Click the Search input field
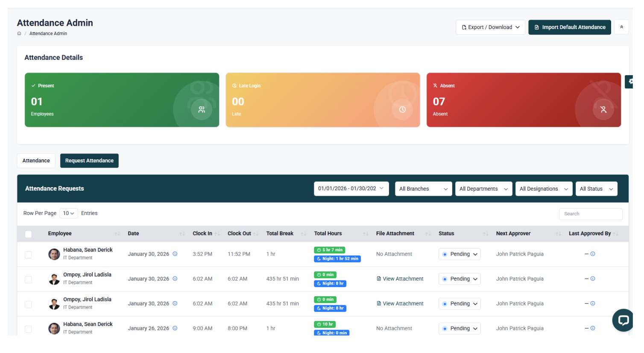Viewport: 644px width, 353px height. tap(590, 214)
